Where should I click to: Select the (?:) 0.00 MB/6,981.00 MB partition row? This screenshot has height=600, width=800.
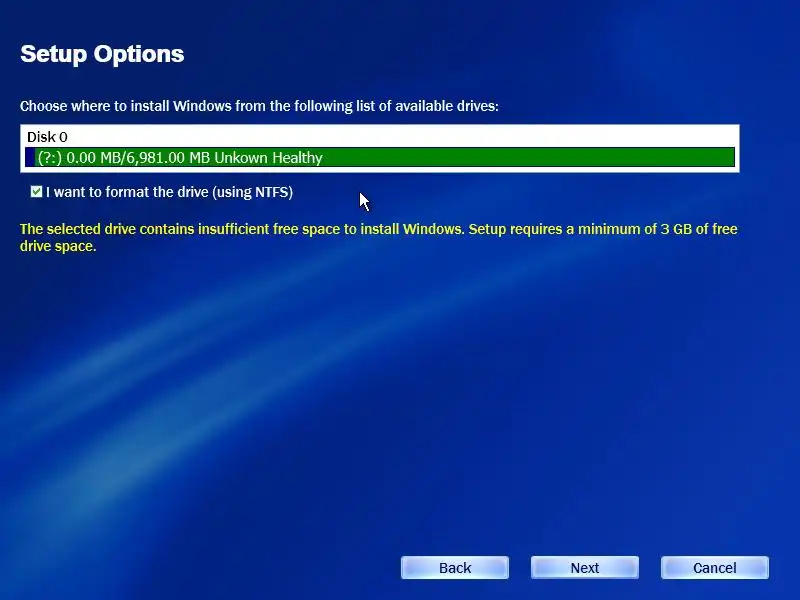pos(380,157)
